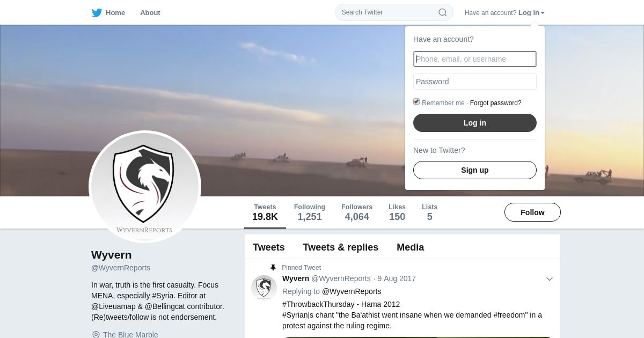Open the About menu item
This screenshot has height=338, width=644.
[150, 13]
